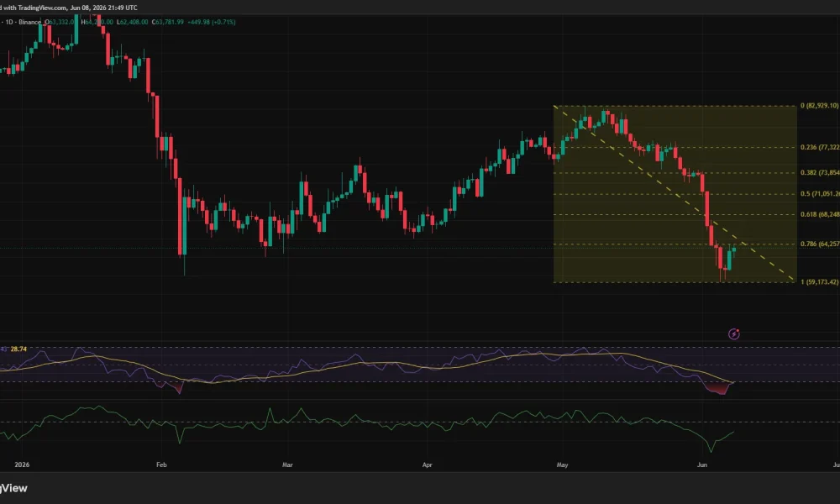Viewport: 840px width, 504px height.
Task: Click the RSI value 28.74
Action: pos(18,349)
